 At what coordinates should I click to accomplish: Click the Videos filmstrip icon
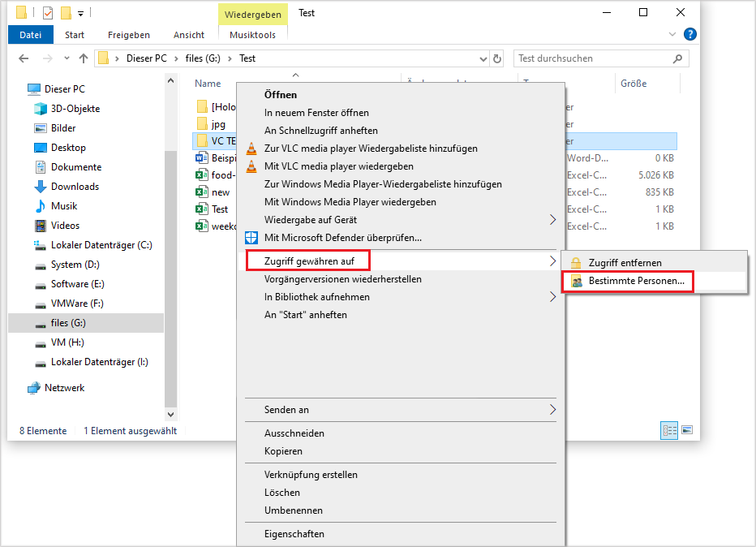pyautogui.click(x=41, y=226)
